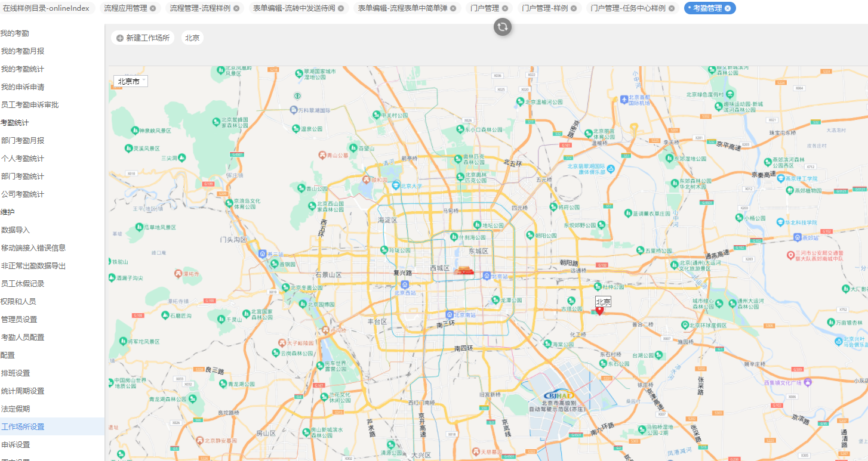Switch to the 流程应用管理 tab

[125, 8]
